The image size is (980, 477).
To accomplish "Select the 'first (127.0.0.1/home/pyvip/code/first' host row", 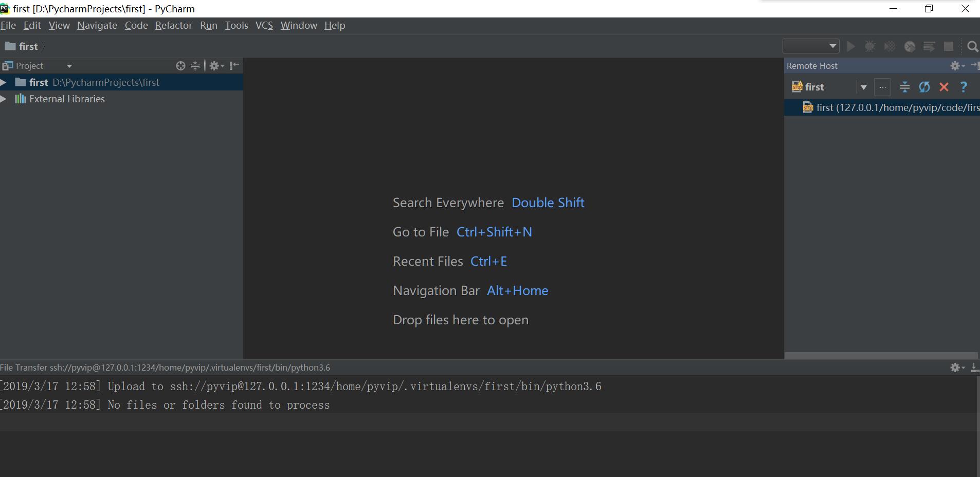I will coord(882,107).
